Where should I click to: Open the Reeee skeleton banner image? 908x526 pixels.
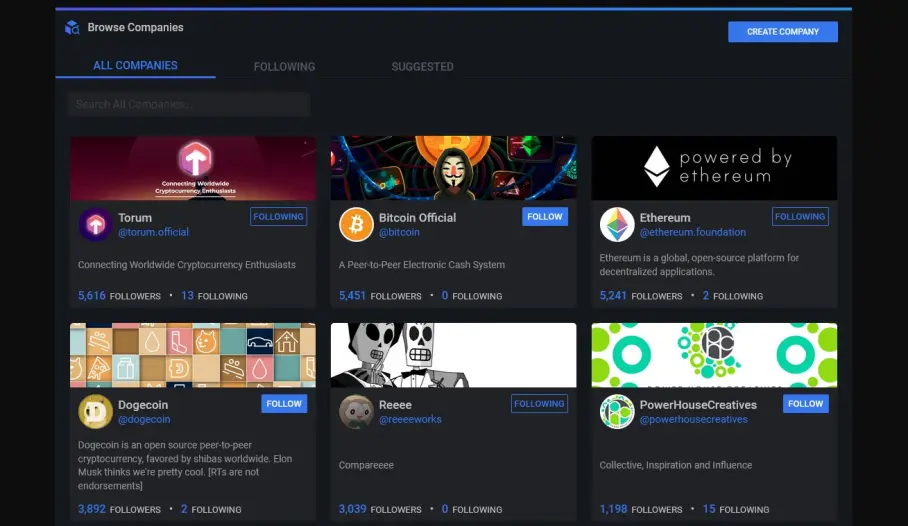pos(453,355)
